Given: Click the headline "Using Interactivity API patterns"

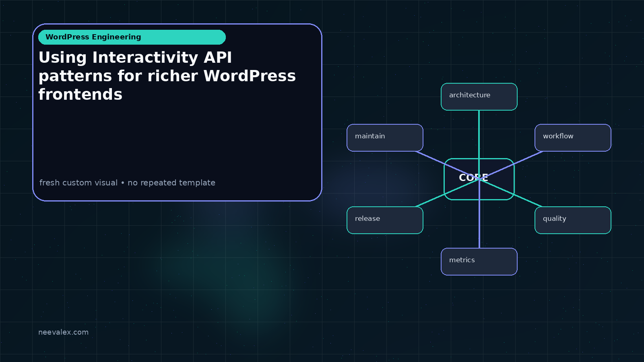Looking at the screenshot, I should tap(167, 76).
